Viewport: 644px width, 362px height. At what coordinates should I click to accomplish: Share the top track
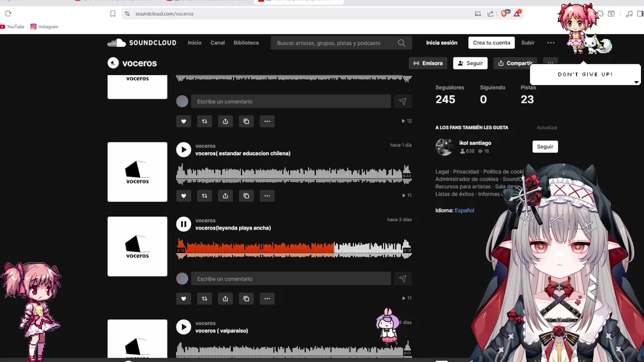(x=225, y=121)
